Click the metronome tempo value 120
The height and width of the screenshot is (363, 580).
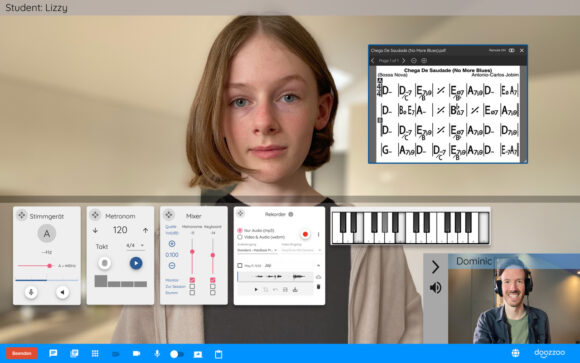pyautogui.click(x=120, y=230)
